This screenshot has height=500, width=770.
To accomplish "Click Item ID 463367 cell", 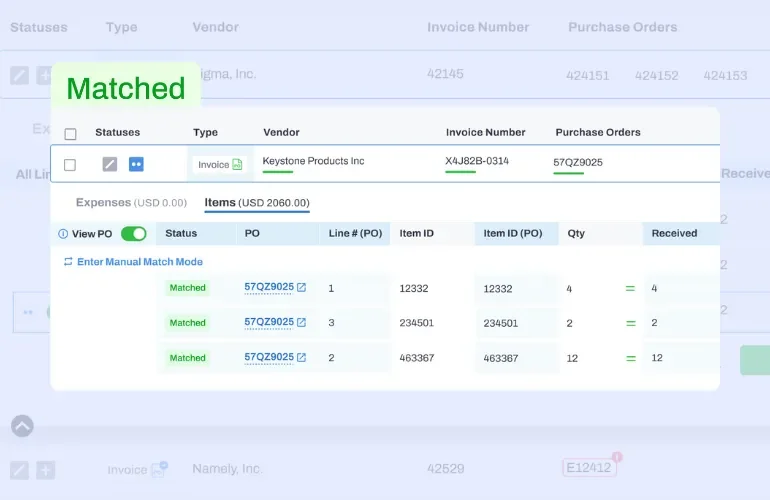I will tap(416, 358).
